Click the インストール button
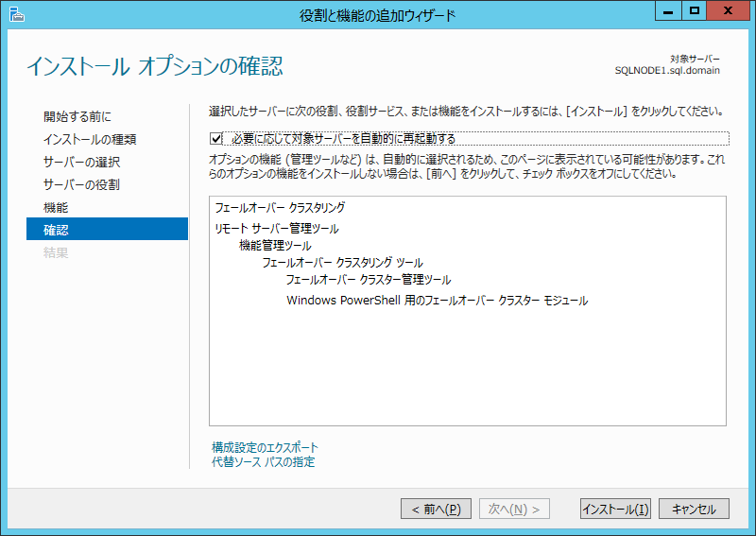 615,509
